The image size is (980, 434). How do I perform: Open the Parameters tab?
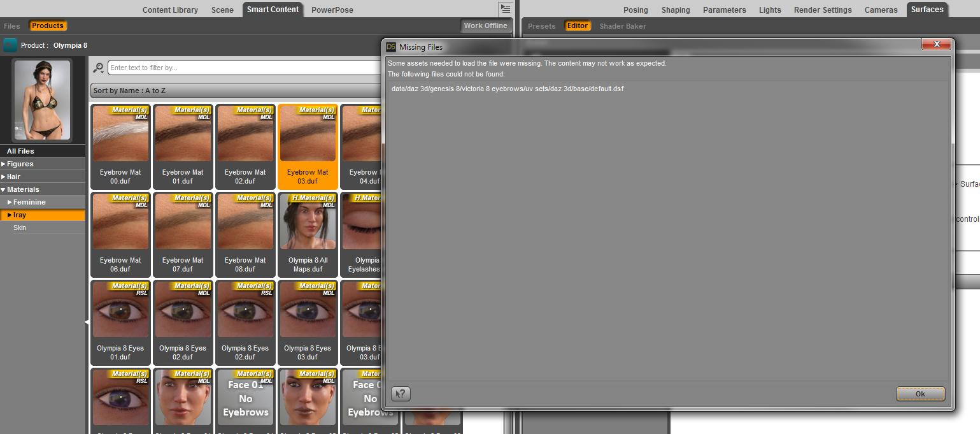[x=724, y=10]
